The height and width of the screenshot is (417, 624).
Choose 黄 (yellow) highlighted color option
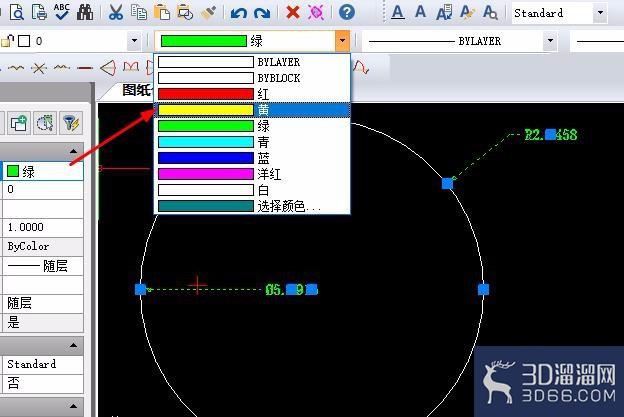coord(252,110)
